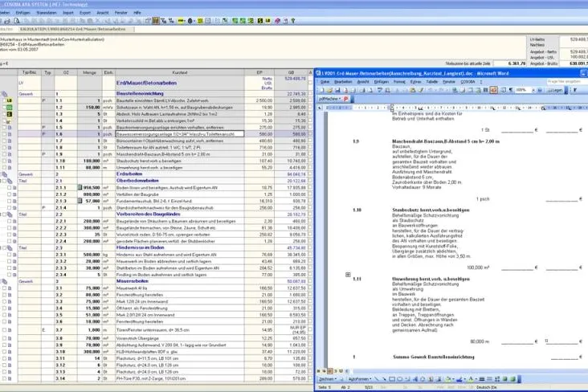588x392 pixels.
Task: Open the fill color dropdown arrow
Action: [x=453, y=379]
